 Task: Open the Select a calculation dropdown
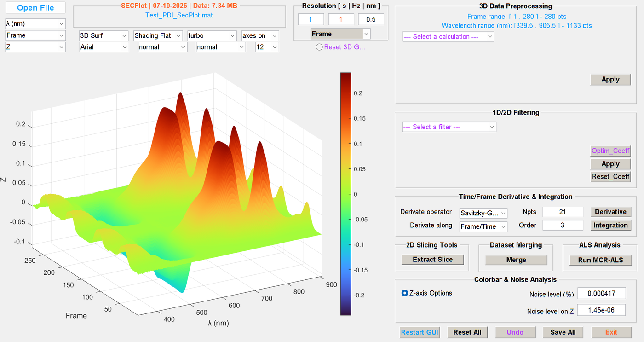point(448,36)
